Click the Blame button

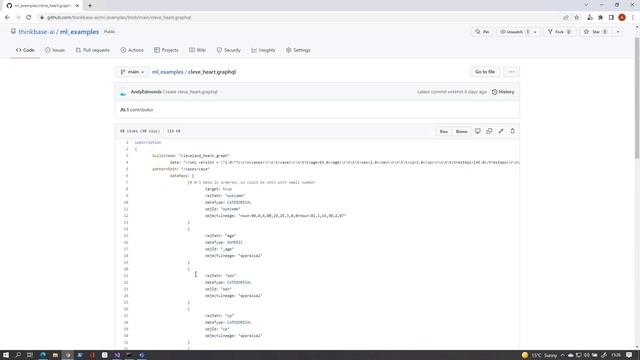pos(461,131)
